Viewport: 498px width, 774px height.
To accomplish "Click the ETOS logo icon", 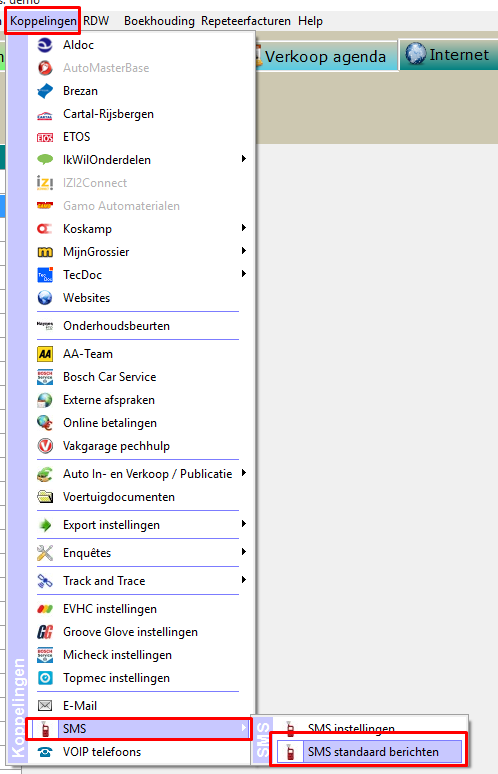I will [x=45, y=137].
